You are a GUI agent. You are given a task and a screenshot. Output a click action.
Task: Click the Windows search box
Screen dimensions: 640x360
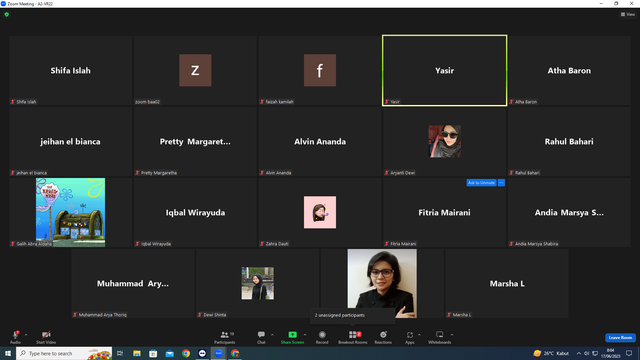[x=64, y=353]
